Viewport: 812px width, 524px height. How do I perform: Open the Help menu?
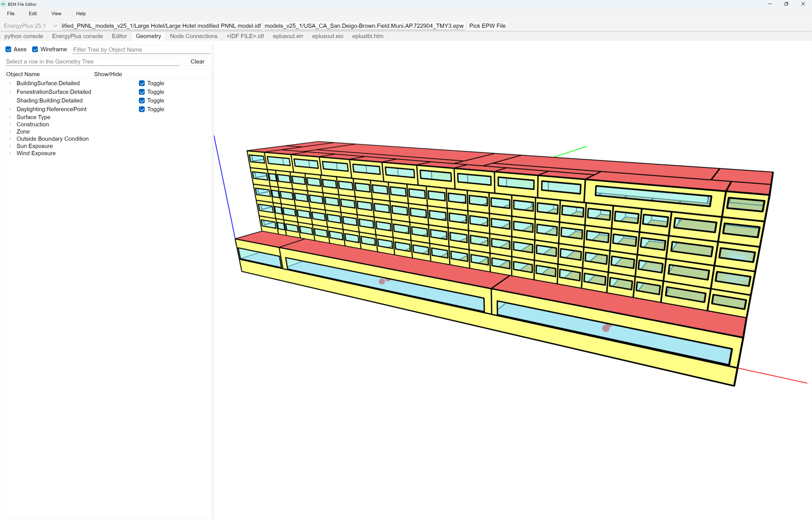pos(81,14)
